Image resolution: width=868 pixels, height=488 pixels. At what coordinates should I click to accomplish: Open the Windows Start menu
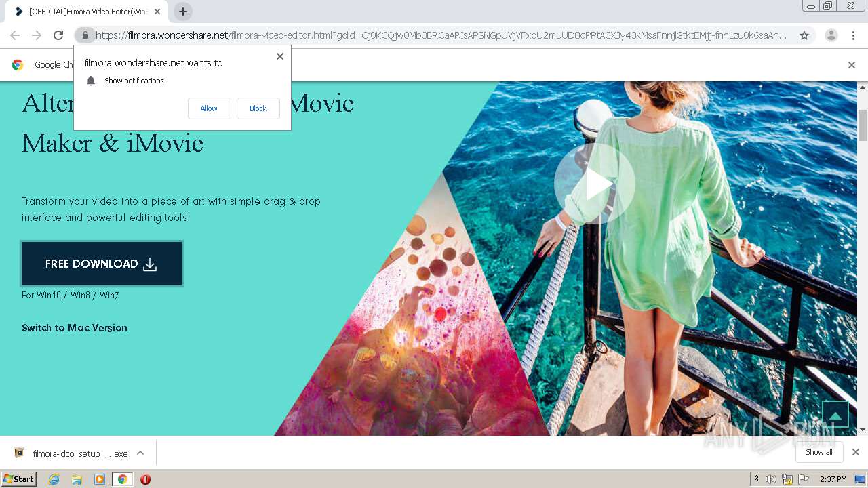pos(19,479)
